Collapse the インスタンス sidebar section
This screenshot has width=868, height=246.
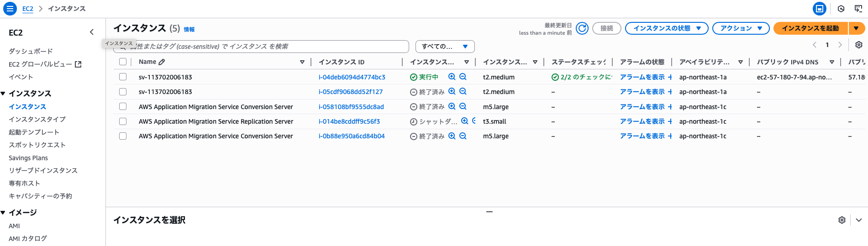click(3, 94)
